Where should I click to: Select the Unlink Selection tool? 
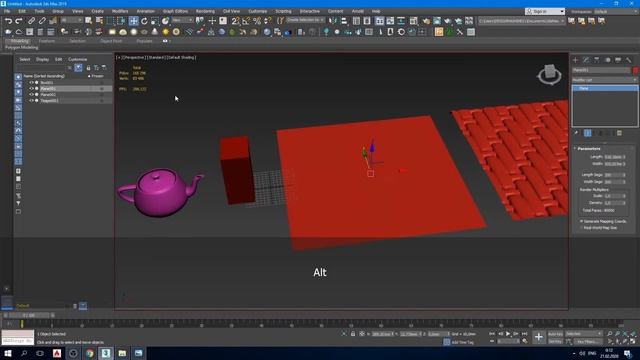pos(42,21)
